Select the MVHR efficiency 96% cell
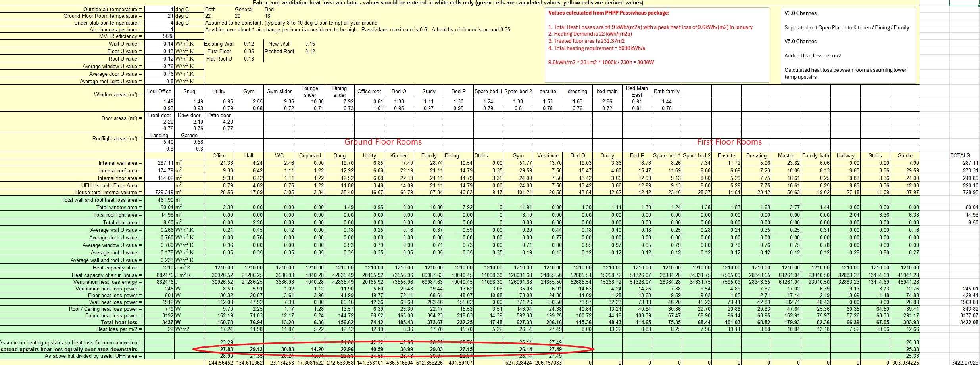 pos(159,36)
